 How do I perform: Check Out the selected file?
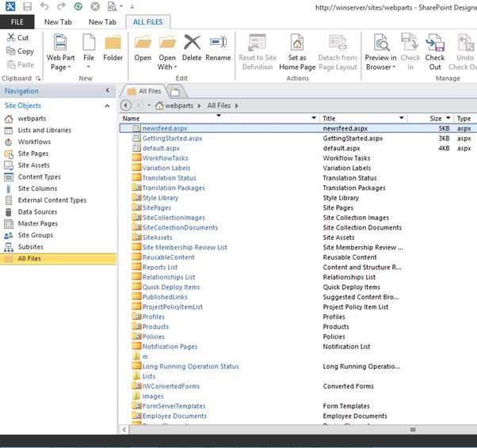435,52
